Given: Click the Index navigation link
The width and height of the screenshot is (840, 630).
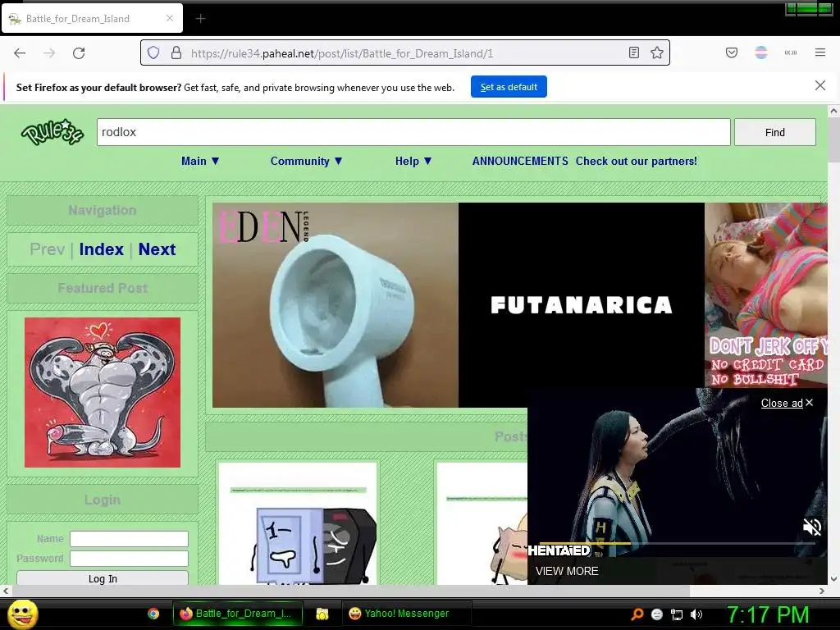Looking at the screenshot, I should 101,249.
